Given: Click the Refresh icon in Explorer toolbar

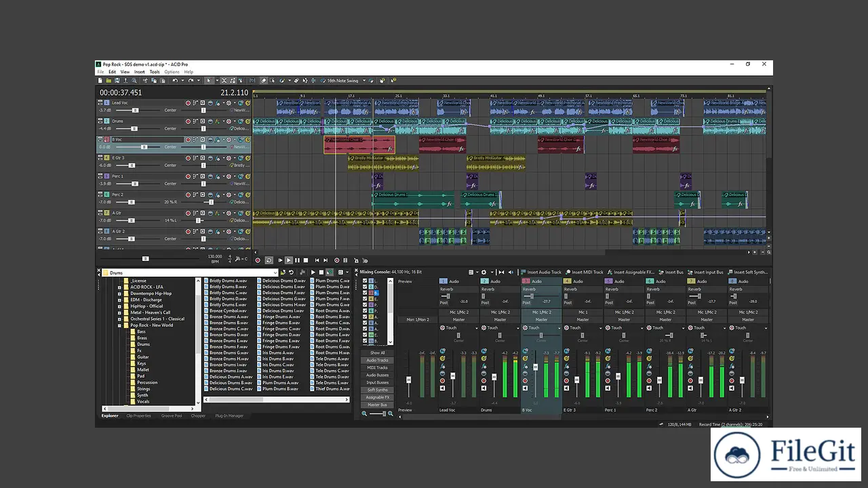Looking at the screenshot, I should 291,272.
